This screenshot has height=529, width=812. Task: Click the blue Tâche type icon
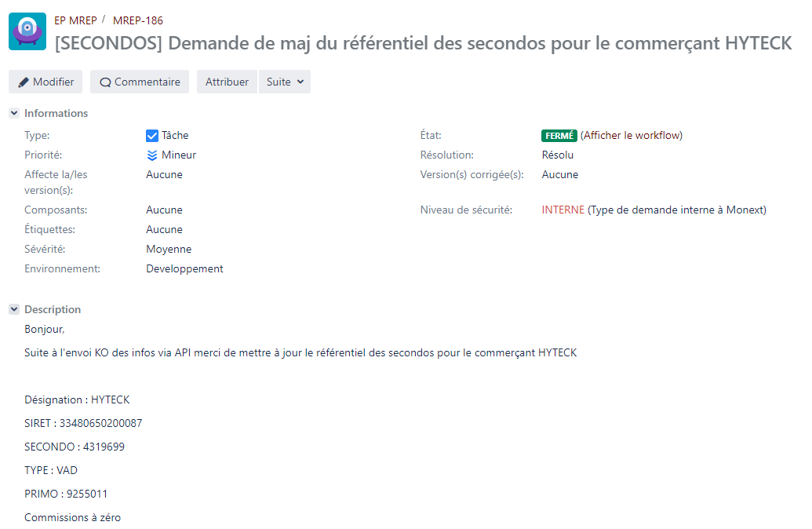pyautogui.click(x=152, y=136)
